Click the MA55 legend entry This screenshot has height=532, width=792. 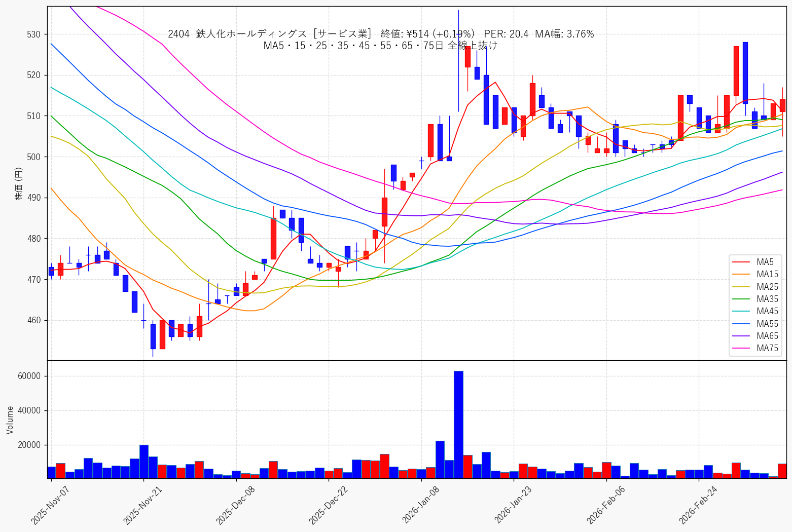click(x=755, y=324)
